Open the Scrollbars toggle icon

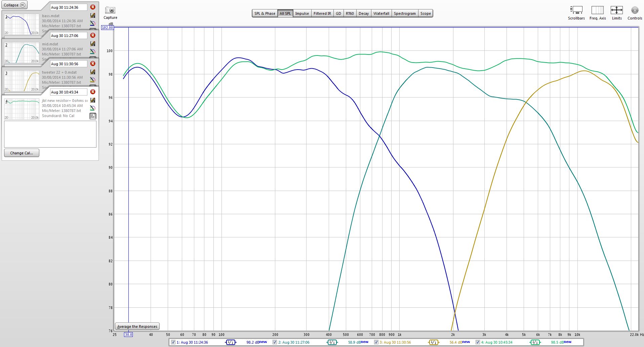[x=576, y=10]
